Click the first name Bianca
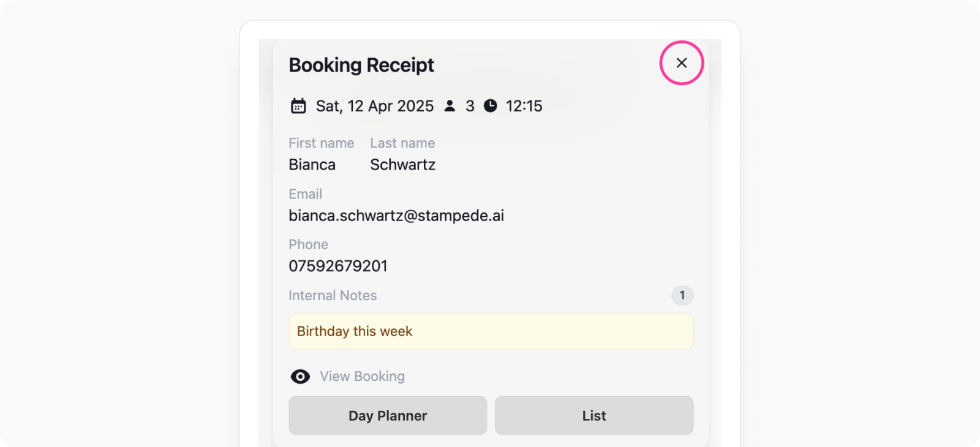 tap(312, 165)
